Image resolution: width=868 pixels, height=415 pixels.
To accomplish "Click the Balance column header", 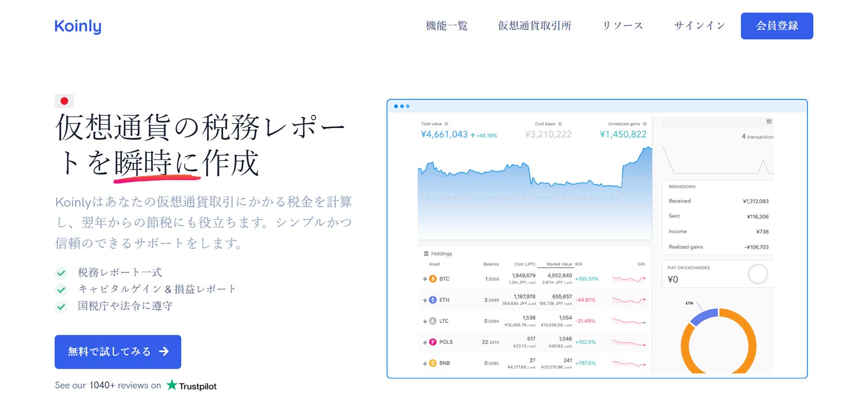I will 491,264.
